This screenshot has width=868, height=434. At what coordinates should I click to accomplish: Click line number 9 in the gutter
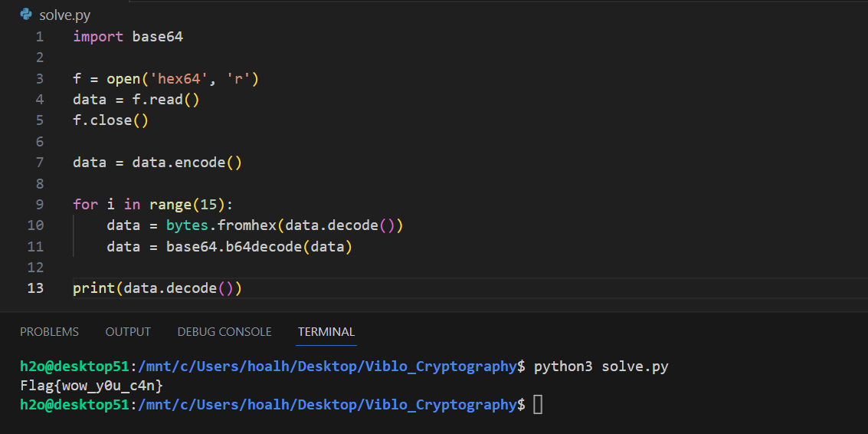tap(39, 205)
